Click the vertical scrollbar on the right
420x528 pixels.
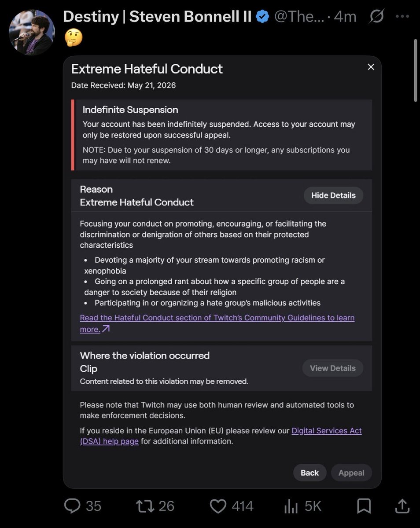415,70
